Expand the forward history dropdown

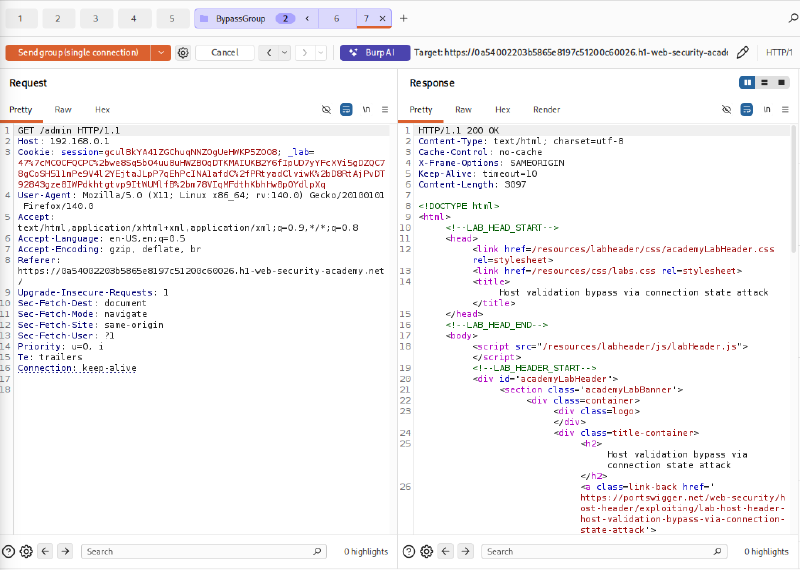(321, 53)
